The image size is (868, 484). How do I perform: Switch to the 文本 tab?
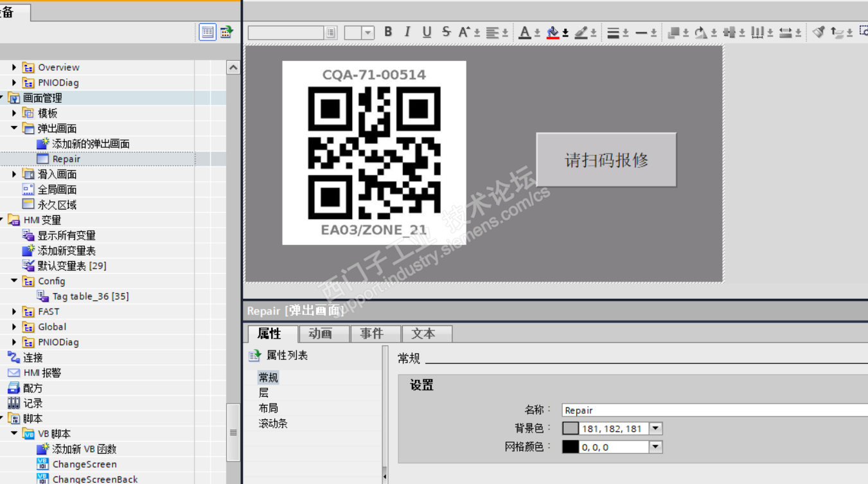click(427, 334)
